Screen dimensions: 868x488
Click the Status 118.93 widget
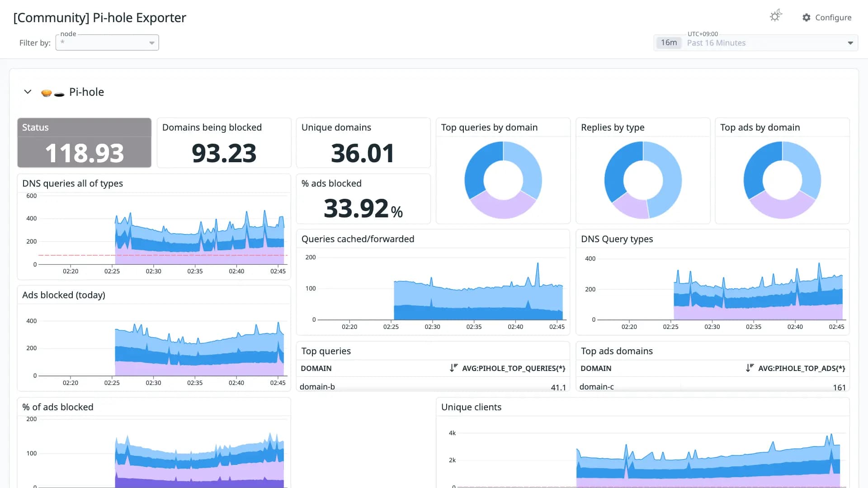coord(84,143)
